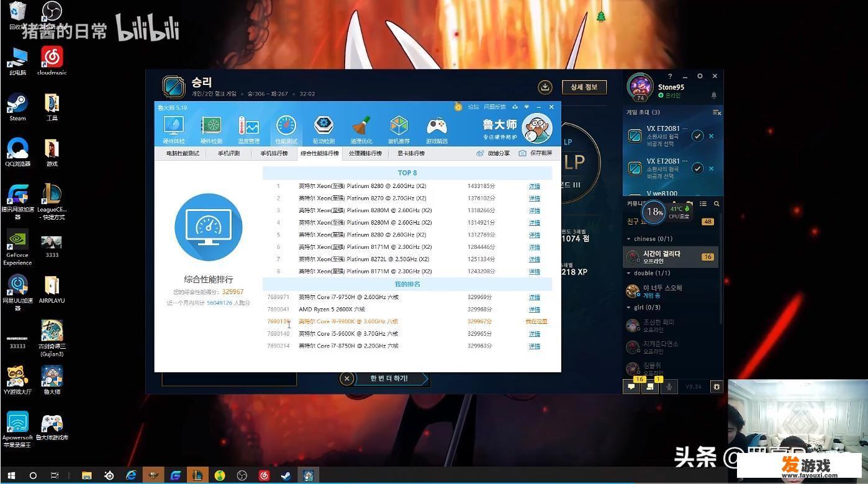Viewport: 868px width, 484px height.
Task: Open League client settings gear
Action: pos(700,76)
